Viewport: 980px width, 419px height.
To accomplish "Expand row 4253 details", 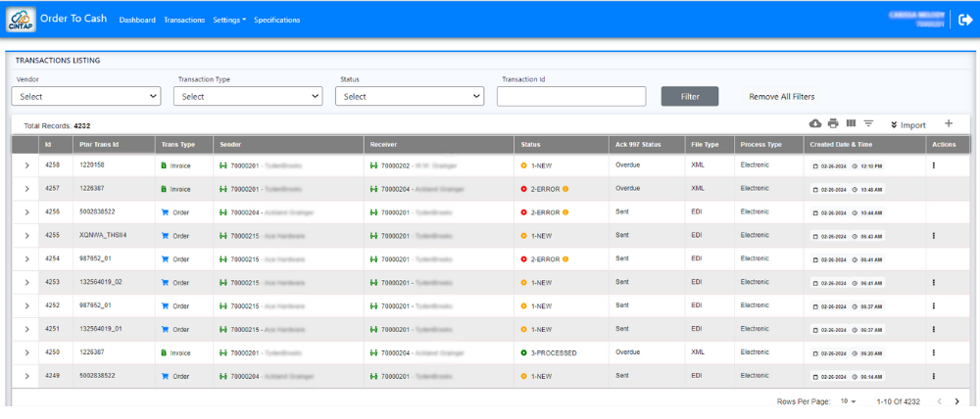I will pyautogui.click(x=26, y=282).
